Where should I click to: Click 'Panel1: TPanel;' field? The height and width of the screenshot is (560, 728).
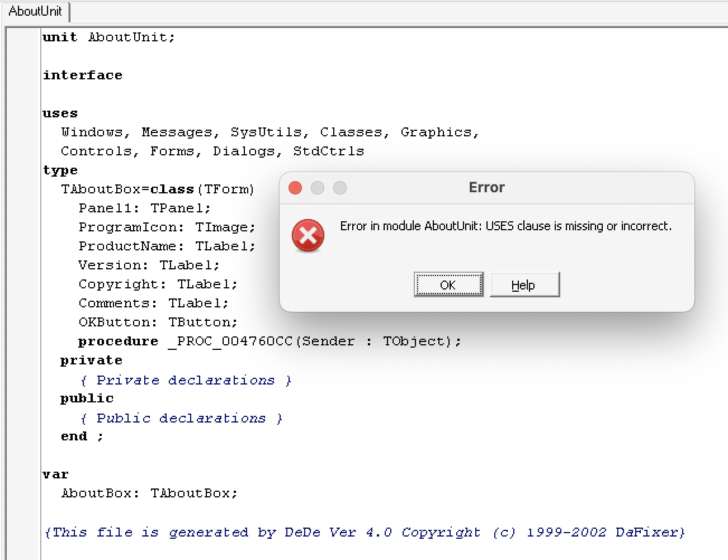(145, 208)
